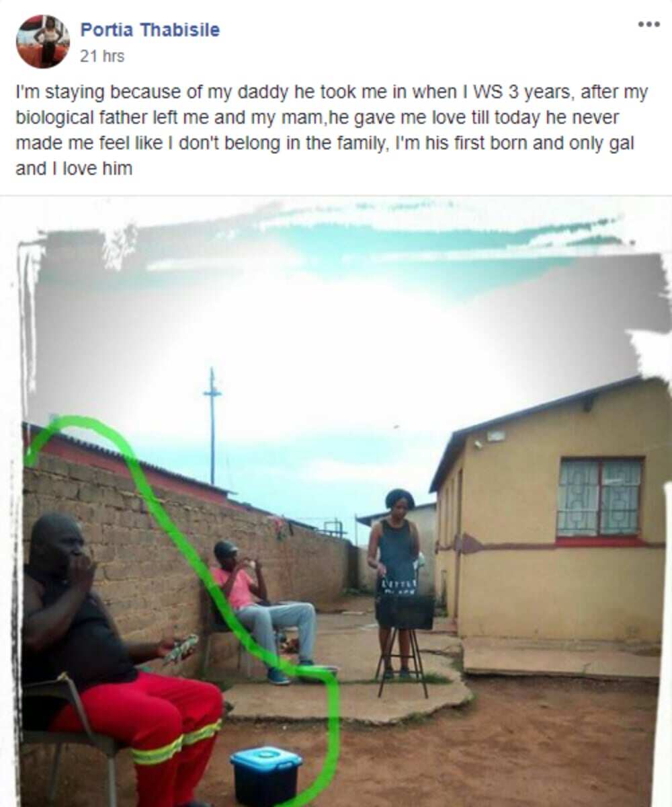Click the blue cooler box on the ground
The image size is (672, 807).
[266, 775]
